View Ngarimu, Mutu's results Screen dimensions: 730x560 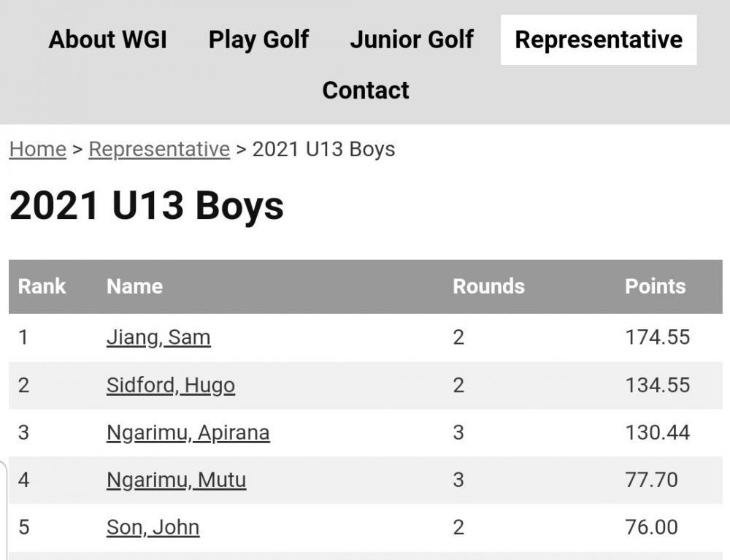click(175, 480)
